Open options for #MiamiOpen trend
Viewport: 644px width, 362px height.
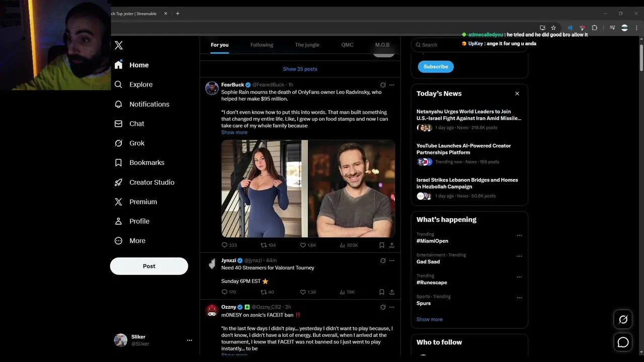(x=519, y=235)
